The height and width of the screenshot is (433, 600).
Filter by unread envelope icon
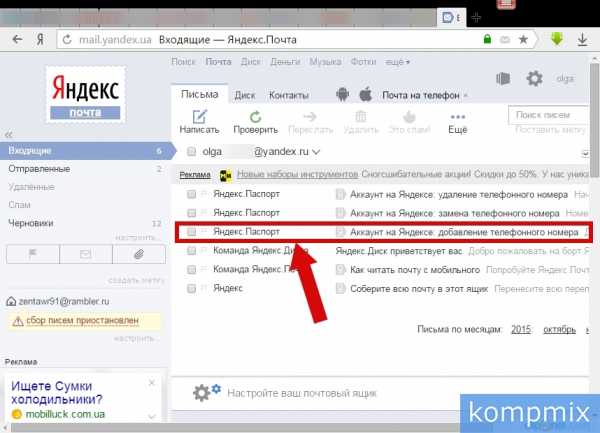tap(86, 254)
